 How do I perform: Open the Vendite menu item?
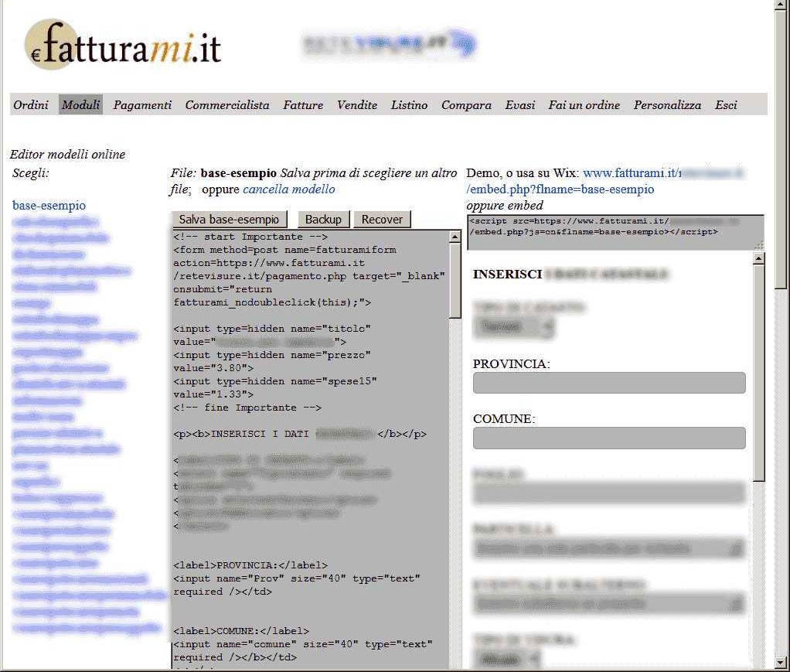pos(357,105)
